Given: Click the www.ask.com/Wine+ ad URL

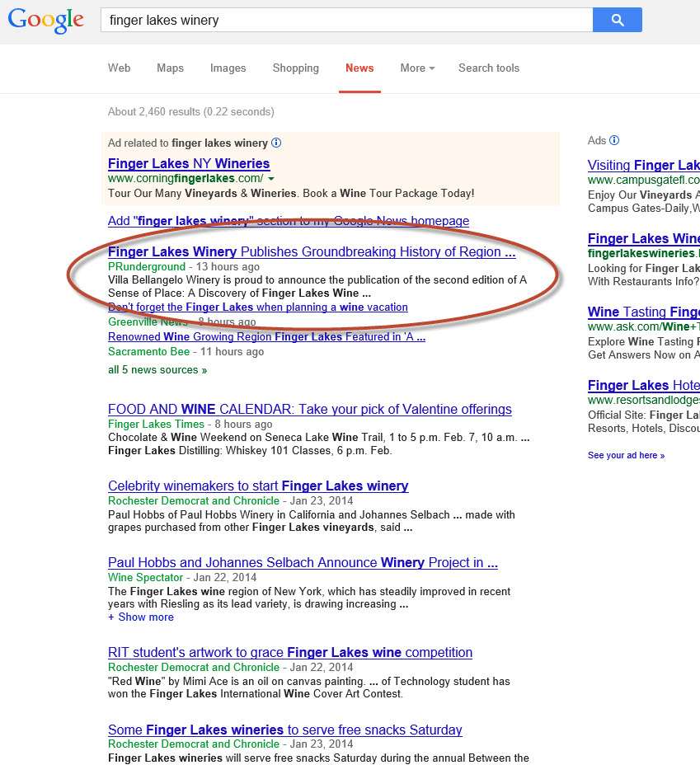Looking at the screenshot, I should (644, 327).
